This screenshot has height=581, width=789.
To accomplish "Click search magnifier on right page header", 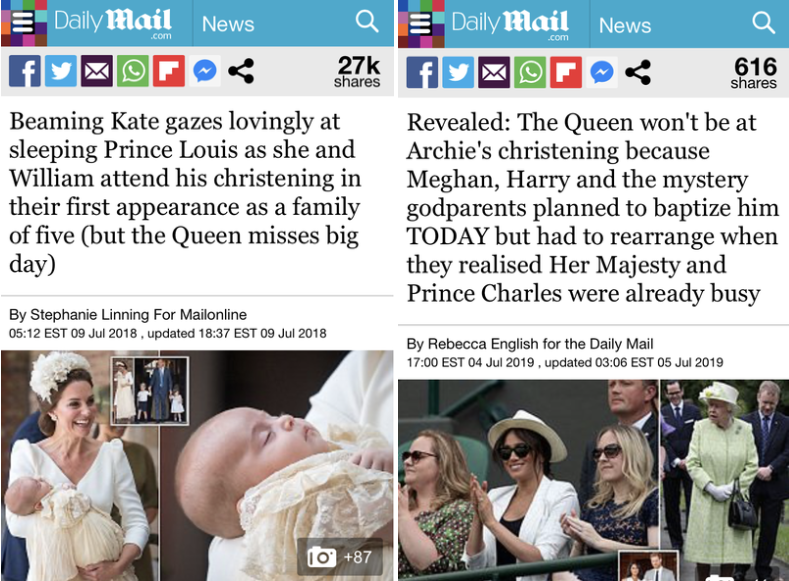I will (763, 23).
